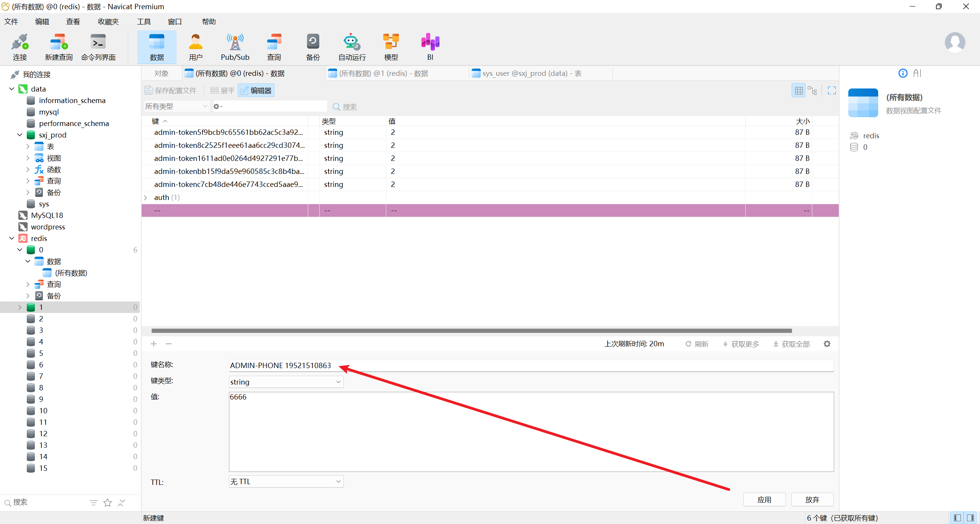Open the Tools (工具) menu
This screenshot has width=980, height=524.
pos(144,22)
